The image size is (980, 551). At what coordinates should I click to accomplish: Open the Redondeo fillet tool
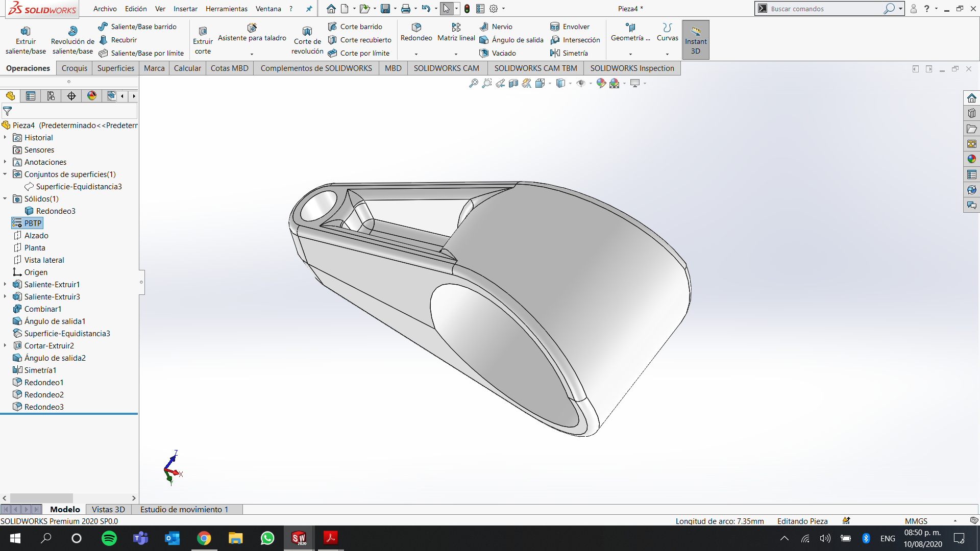(x=416, y=32)
